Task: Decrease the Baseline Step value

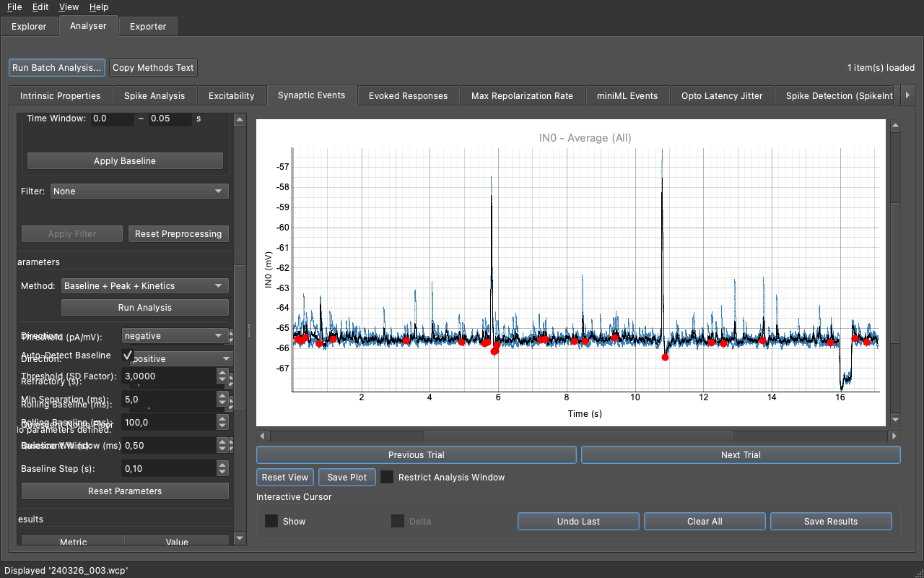Action: [222, 473]
